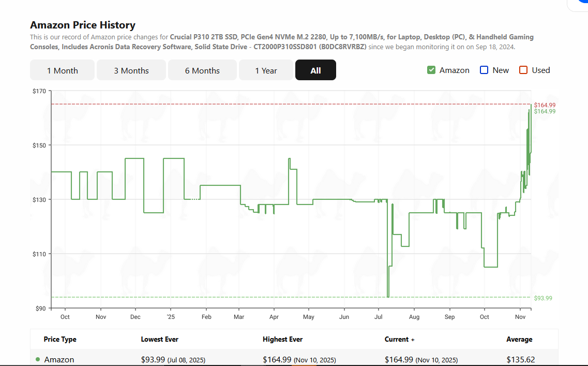Click the $164.99 cell under Current +
This screenshot has width=588, height=366.
pos(421,360)
